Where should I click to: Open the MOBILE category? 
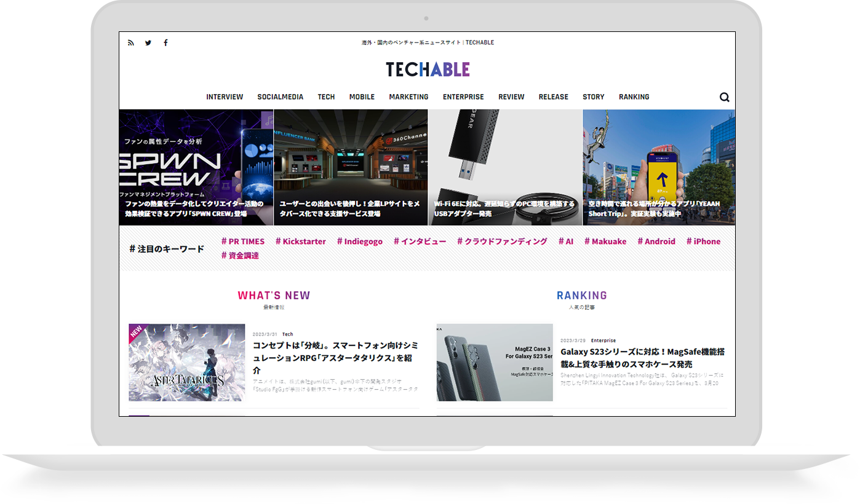pos(362,97)
